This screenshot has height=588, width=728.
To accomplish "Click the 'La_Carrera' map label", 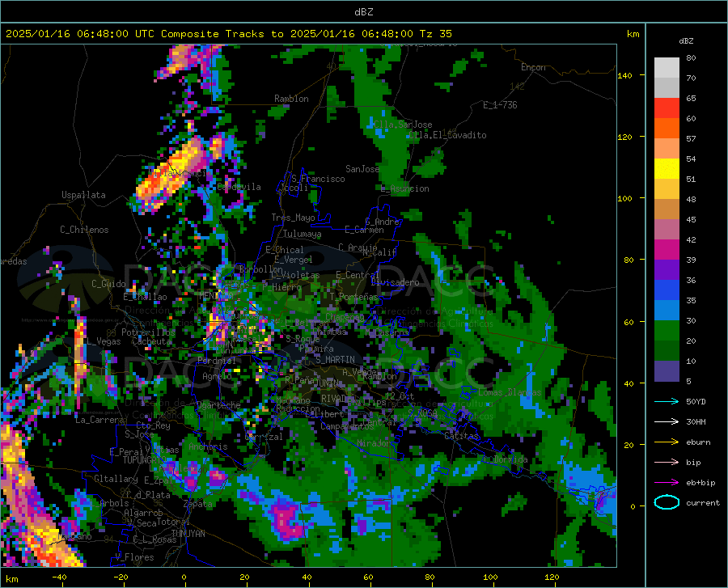I will point(99,420).
